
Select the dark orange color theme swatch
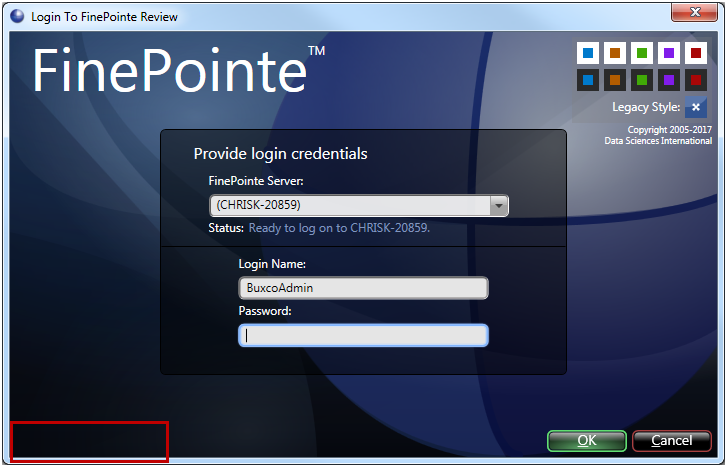615,80
